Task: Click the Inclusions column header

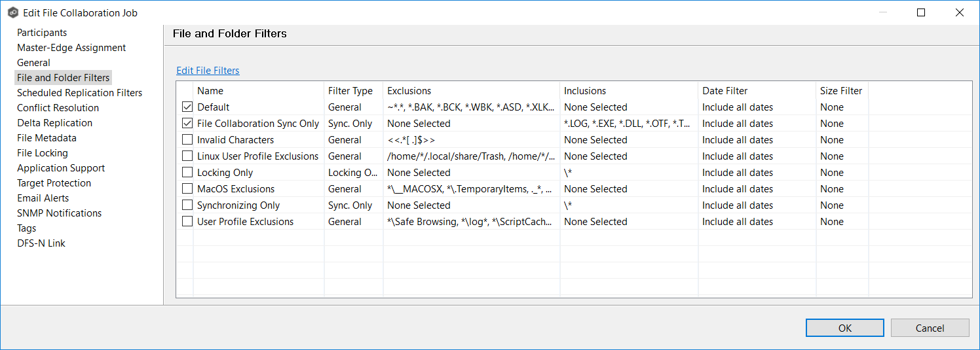Action: pos(629,90)
